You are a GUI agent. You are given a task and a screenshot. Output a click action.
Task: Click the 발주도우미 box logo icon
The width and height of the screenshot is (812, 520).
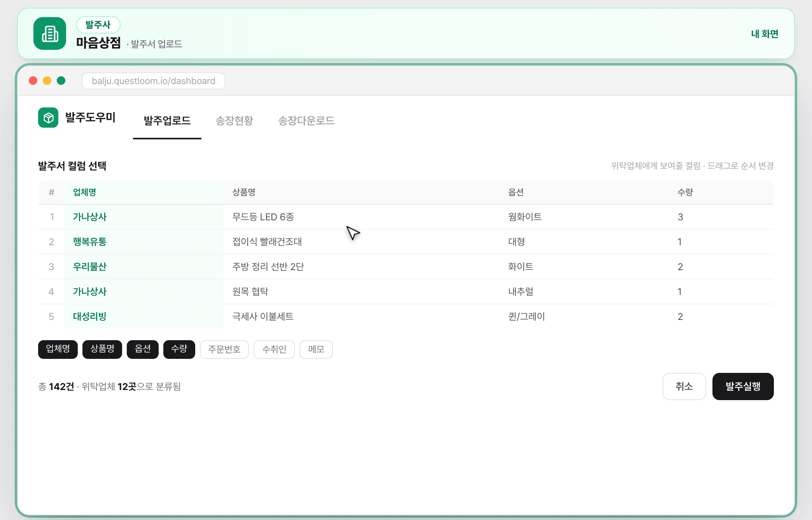[48, 118]
